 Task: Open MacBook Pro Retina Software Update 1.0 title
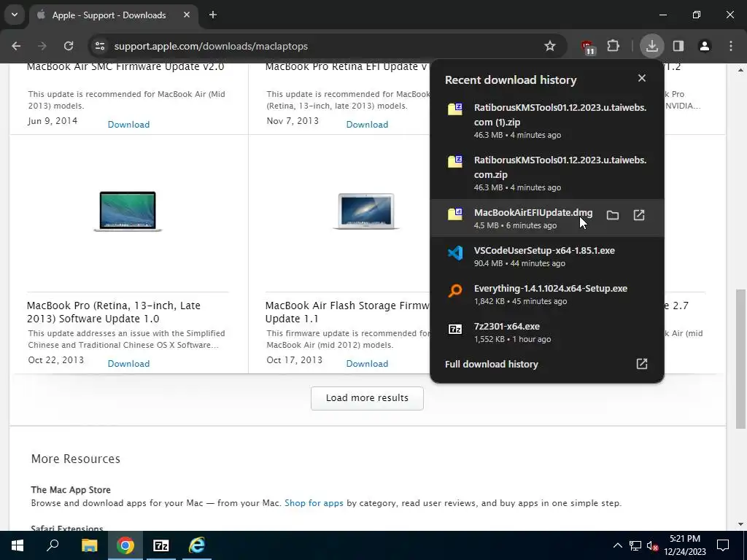[x=113, y=312]
